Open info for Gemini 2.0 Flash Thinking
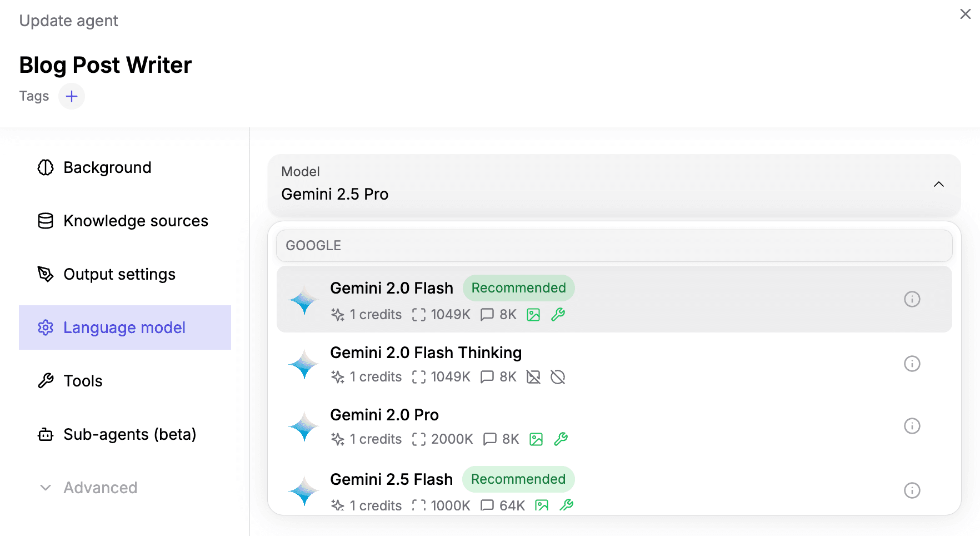 pyautogui.click(x=912, y=364)
